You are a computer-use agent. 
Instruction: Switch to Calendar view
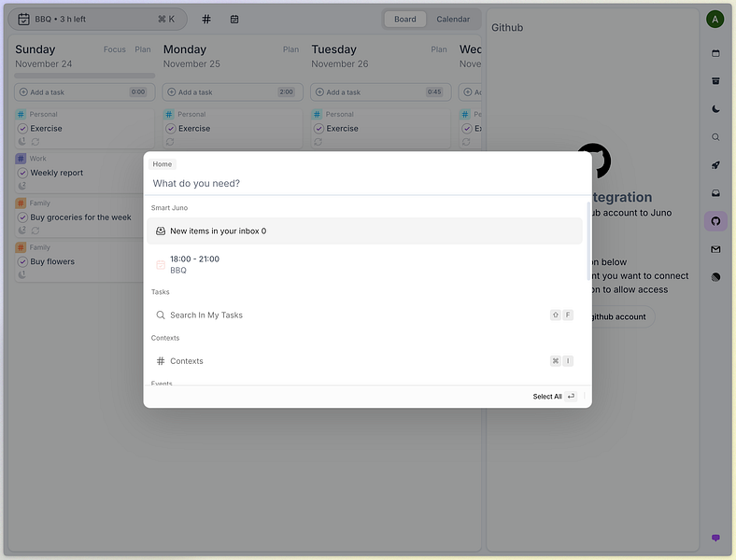[453, 20]
